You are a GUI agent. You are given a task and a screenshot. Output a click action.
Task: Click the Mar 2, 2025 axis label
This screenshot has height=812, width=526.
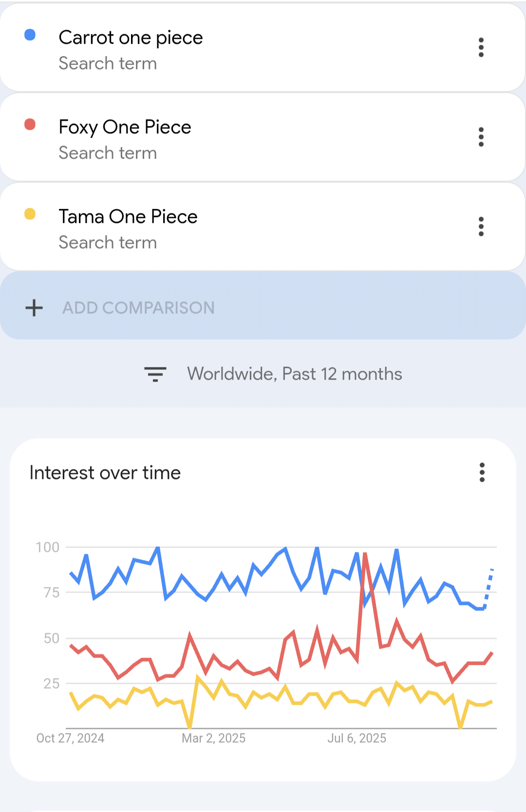point(213,738)
